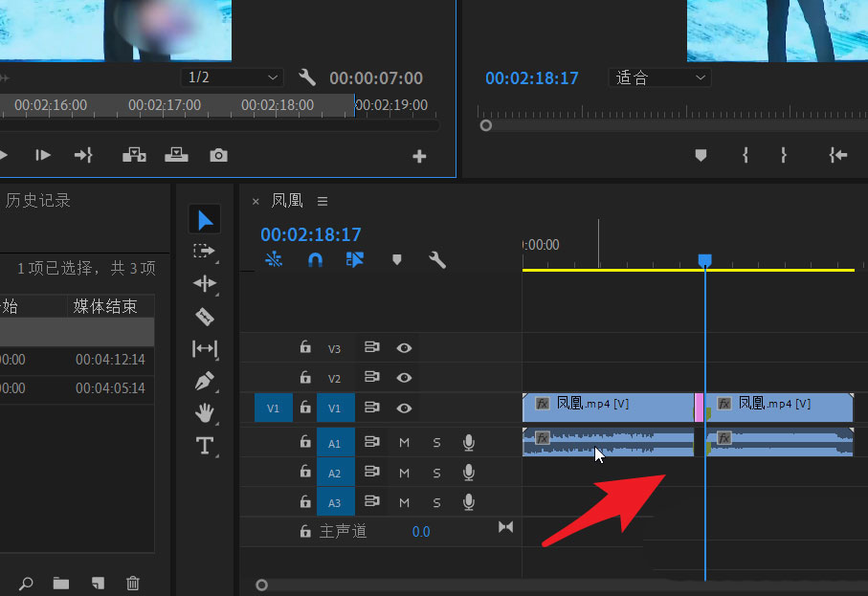Toggle track output eye on V1
The height and width of the screenshot is (596, 868).
coord(403,407)
